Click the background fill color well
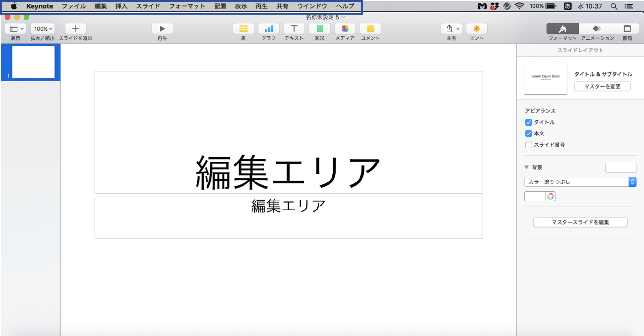Screen dimensions: 644x336 [535, 196]
